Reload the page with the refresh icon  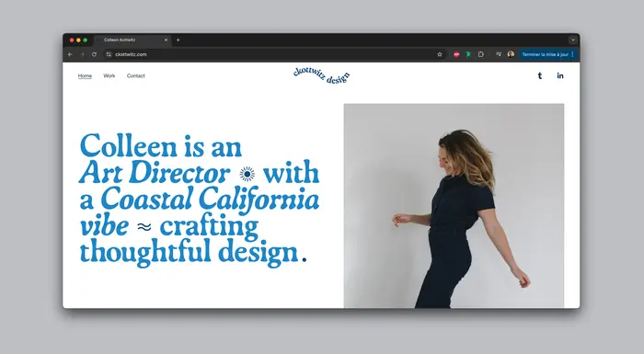tap(94, 54)
